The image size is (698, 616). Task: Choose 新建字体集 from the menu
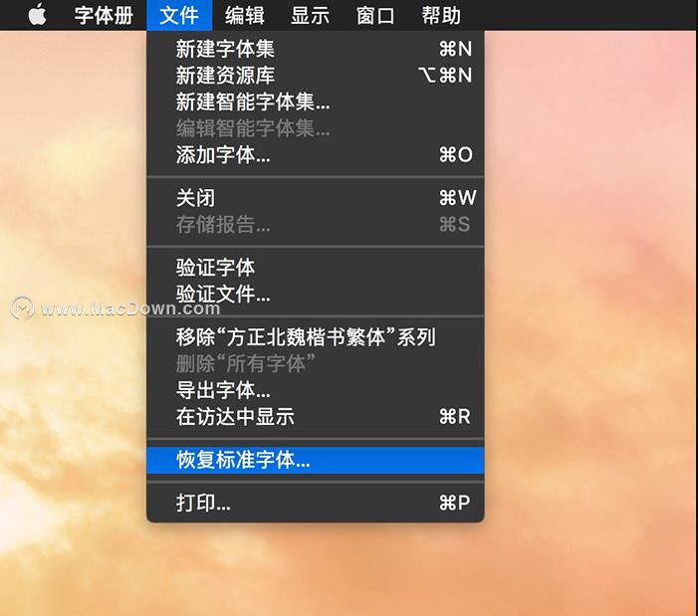click(316, 49)
